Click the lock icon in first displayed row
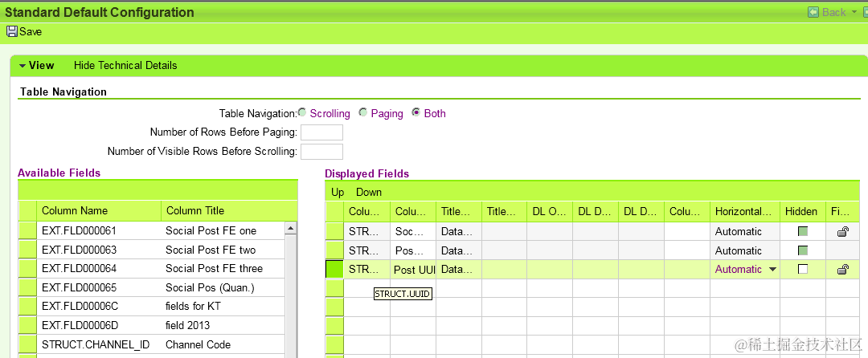This screenshot has width=868, height=358. click(x=842, y=232)
